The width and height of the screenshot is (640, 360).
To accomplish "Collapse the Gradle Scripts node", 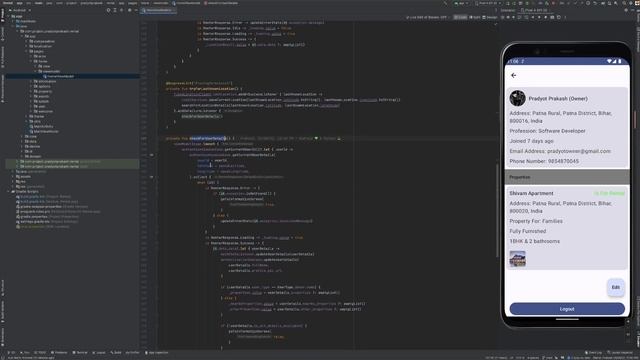I will coord(8,191).
